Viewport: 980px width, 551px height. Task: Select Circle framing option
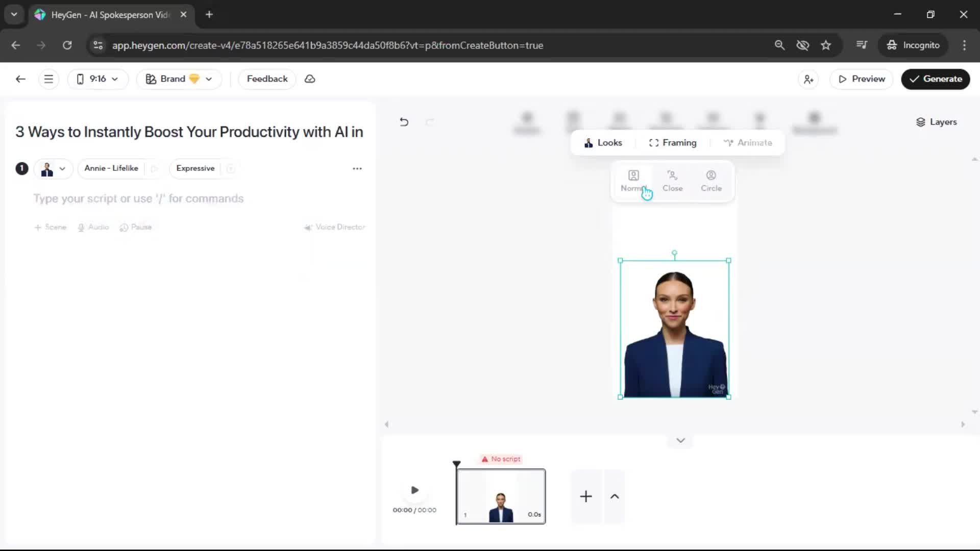pos(711,181)
